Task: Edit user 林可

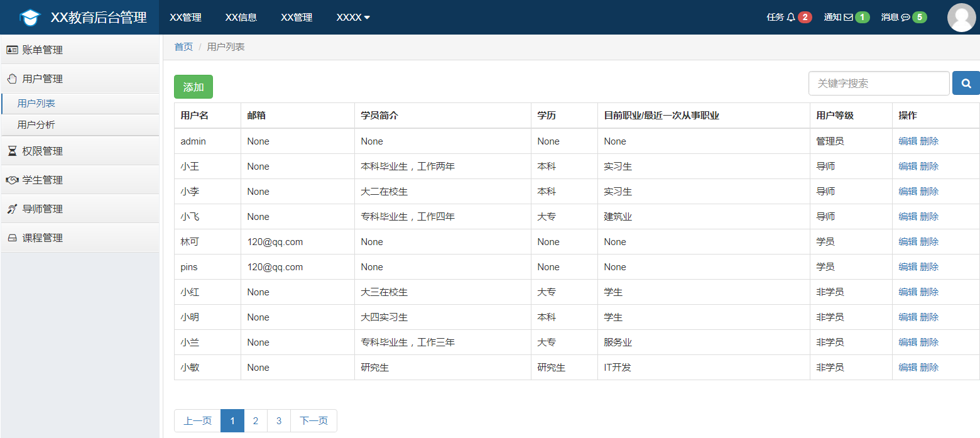Action: pyautogui.click(x=908, y=242)
